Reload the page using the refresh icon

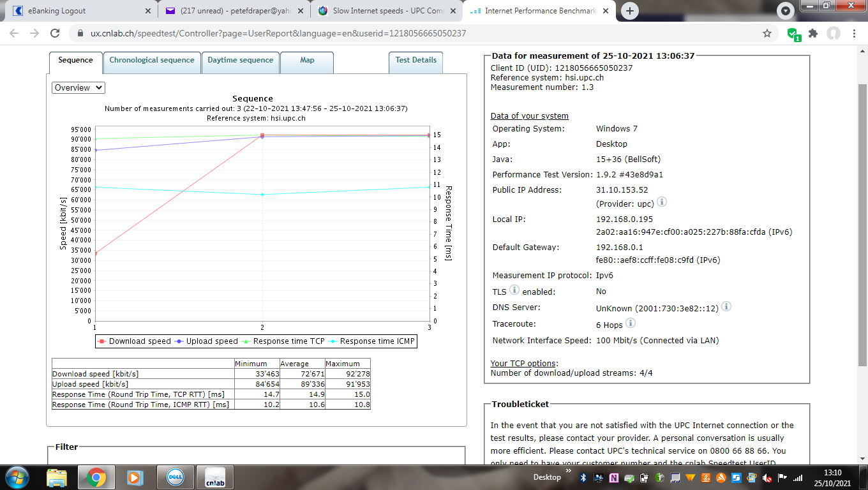tap(55, 33)
